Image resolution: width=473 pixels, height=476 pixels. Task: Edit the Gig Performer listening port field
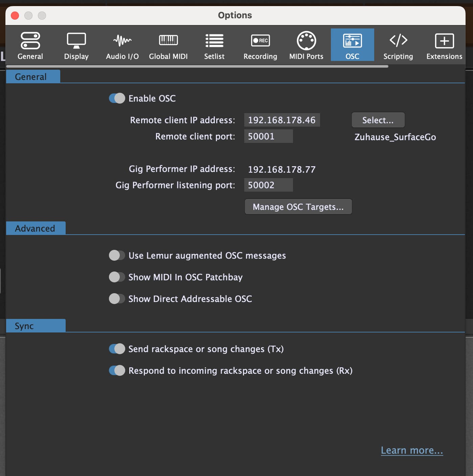coord(269,185)
